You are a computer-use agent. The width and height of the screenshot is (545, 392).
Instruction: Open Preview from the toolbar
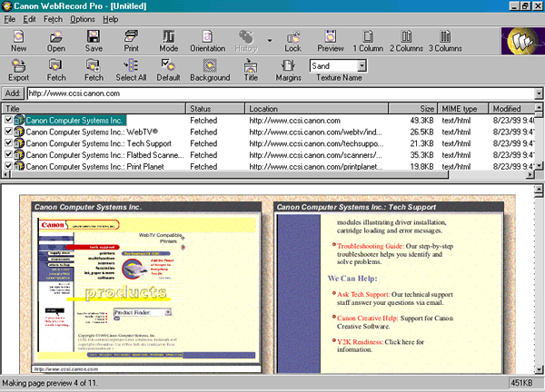click(x=331, y=41)
